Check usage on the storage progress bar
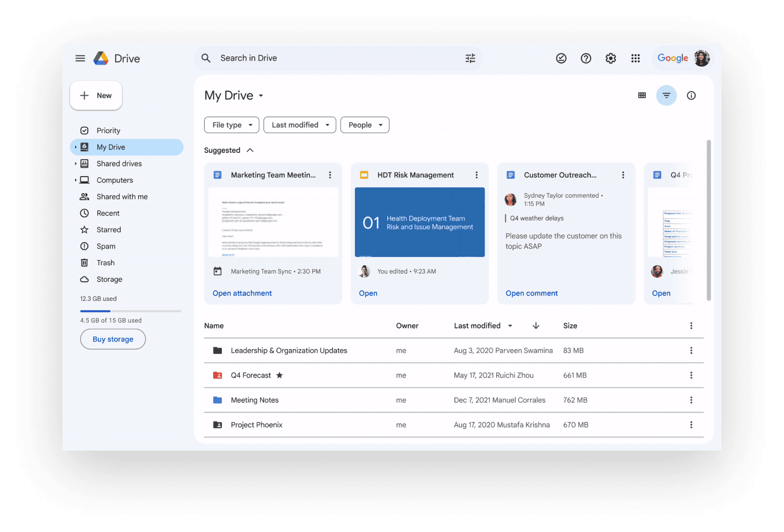 pos(131,311)
